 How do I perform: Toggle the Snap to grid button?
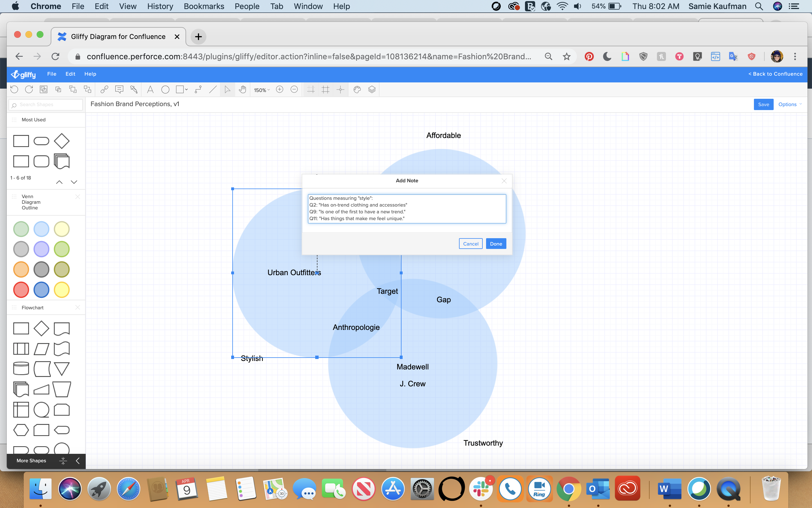[325, 89]
